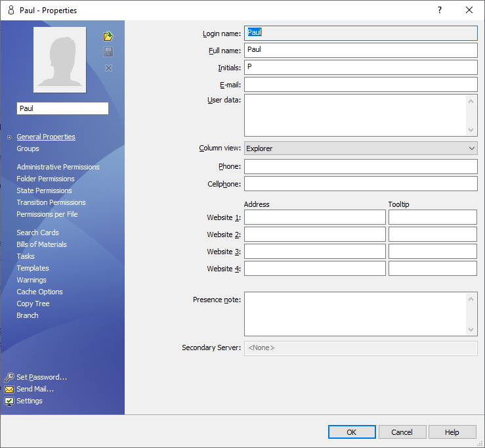Click the Website 2 address field
This screenshot has width=485, height=448.
(x=315, y=235)
